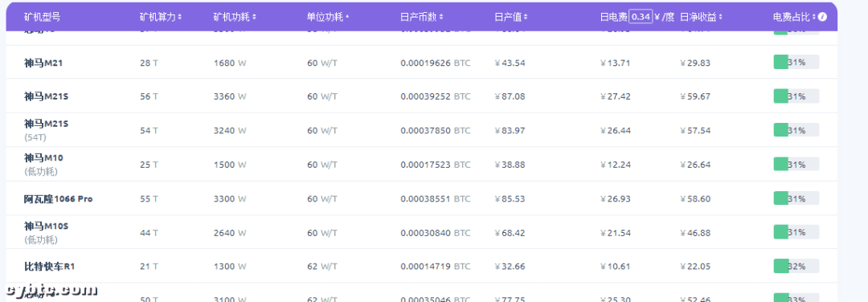Edit the 0.34 electricity price field

pyautogui.click(x=641, y=17)
